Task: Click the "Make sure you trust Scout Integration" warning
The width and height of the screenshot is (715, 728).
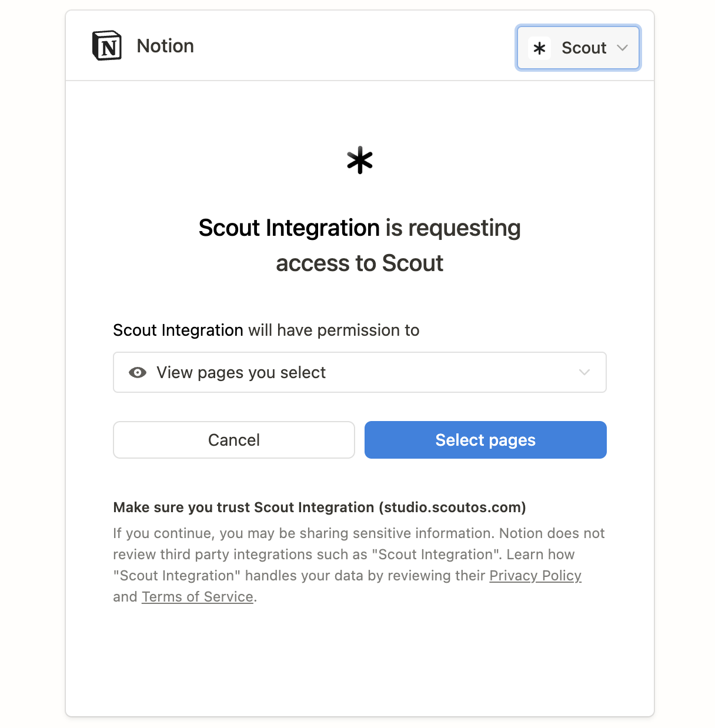Action: (x=244, y=507)
